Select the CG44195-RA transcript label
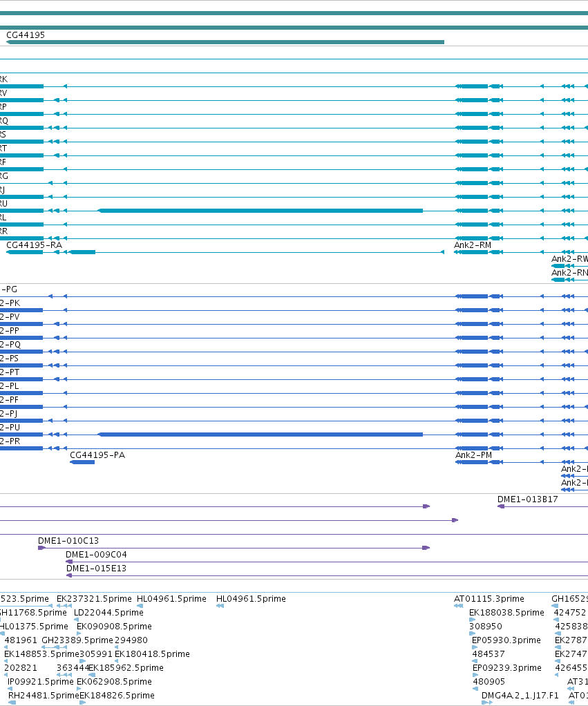The width and height of the screenshot is (588, 706). [x=35, y=245]
